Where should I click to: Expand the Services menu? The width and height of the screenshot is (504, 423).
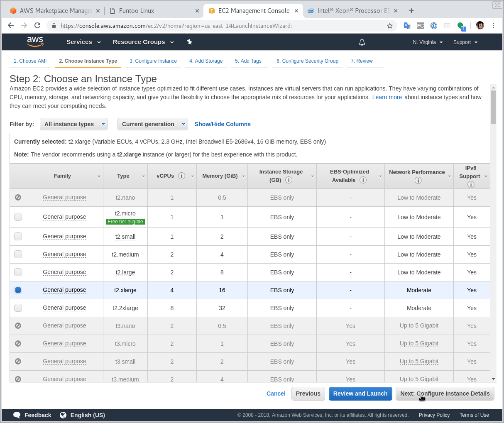(83, 42)
